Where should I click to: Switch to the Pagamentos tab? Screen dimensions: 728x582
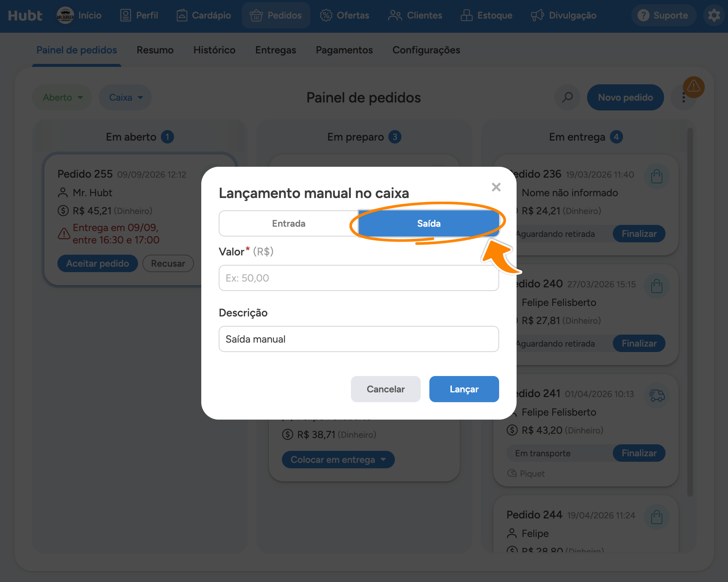pos(344,50)
